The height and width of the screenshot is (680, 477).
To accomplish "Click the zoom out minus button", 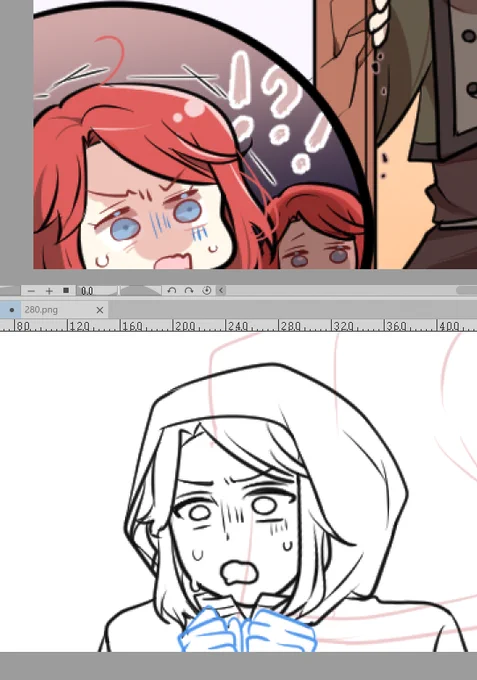I will coord(31,291).
